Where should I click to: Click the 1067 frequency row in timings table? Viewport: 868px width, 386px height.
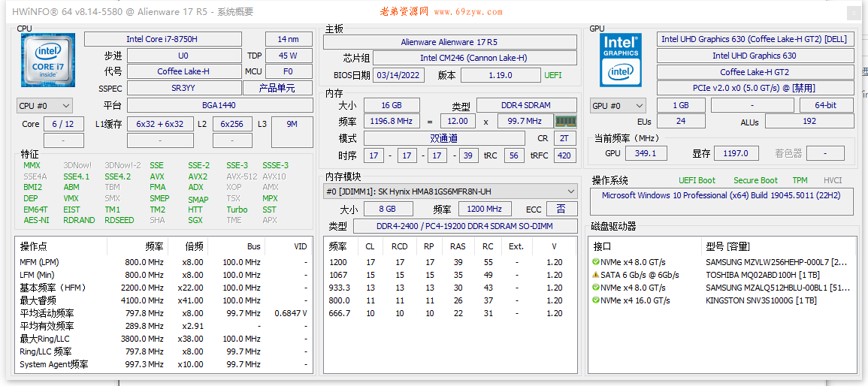coord(449,275)
